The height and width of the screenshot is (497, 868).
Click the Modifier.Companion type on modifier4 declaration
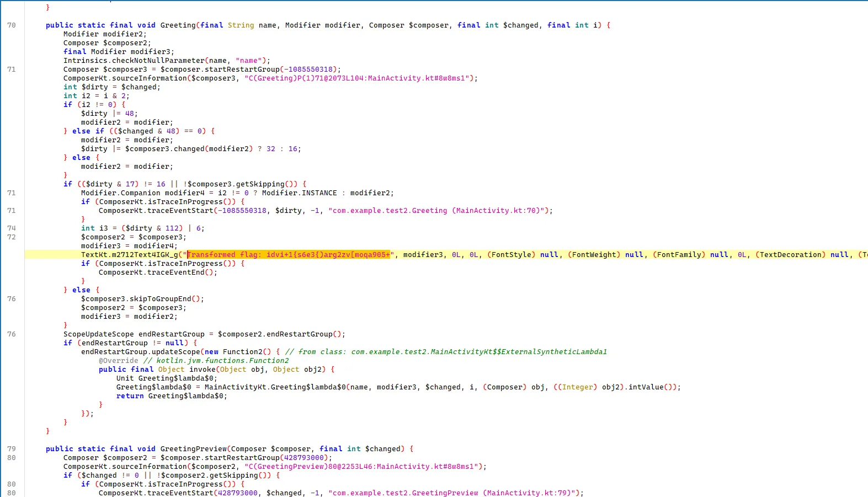point(120,193)
